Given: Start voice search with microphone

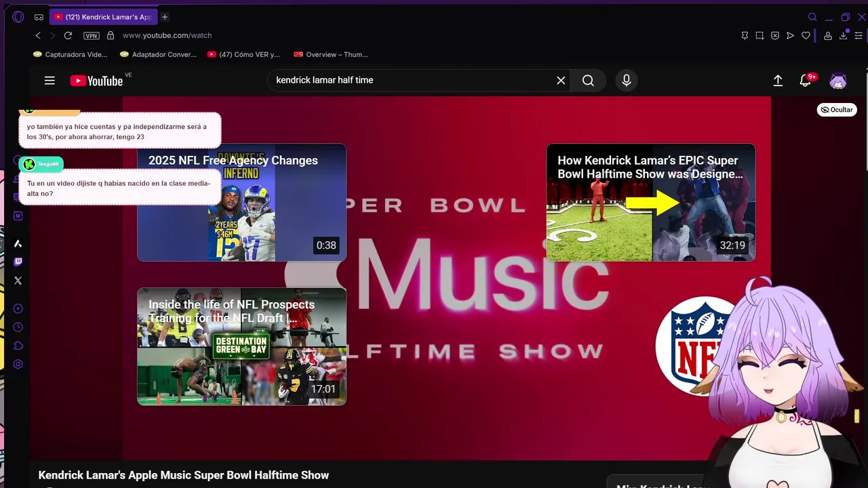Looking at the screenshot, I should click(x=627, y=80).
